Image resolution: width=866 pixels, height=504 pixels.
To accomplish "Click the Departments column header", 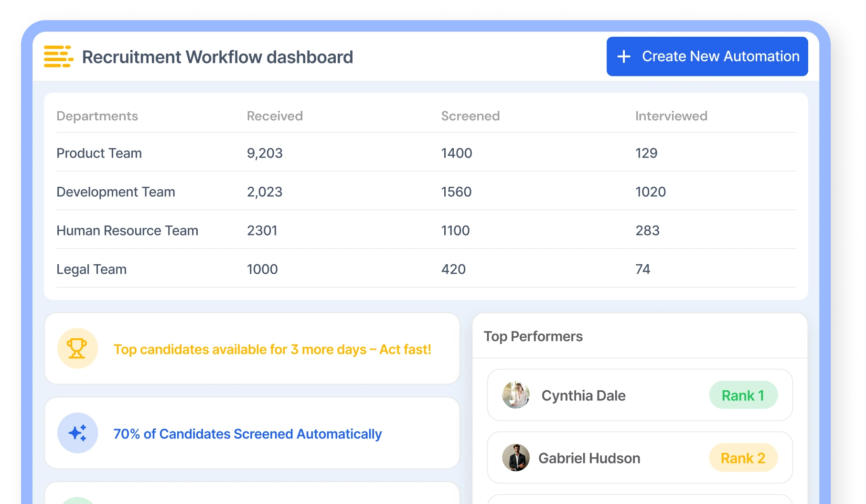I will point(97,116).
